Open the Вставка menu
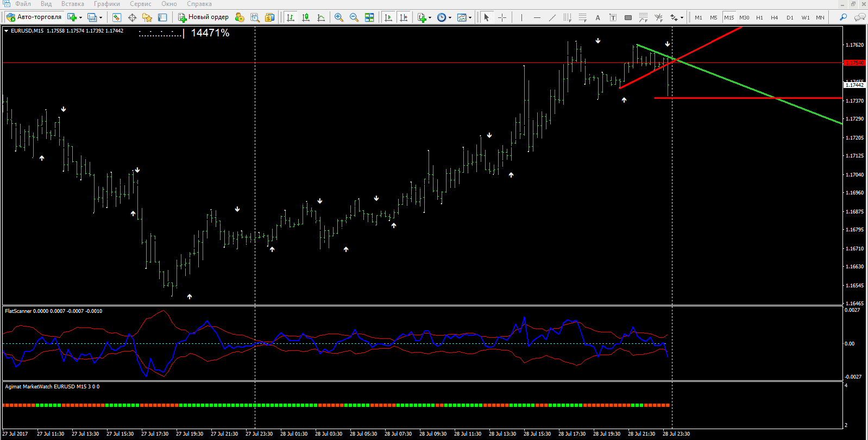The width and height of the screenshot is (868, 440). coord(73,4)
